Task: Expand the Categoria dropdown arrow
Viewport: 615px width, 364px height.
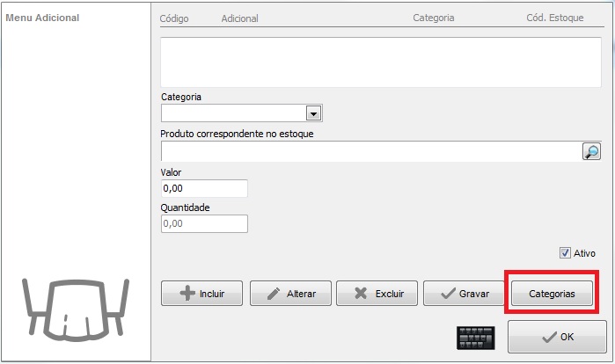Action: (312, 113)
